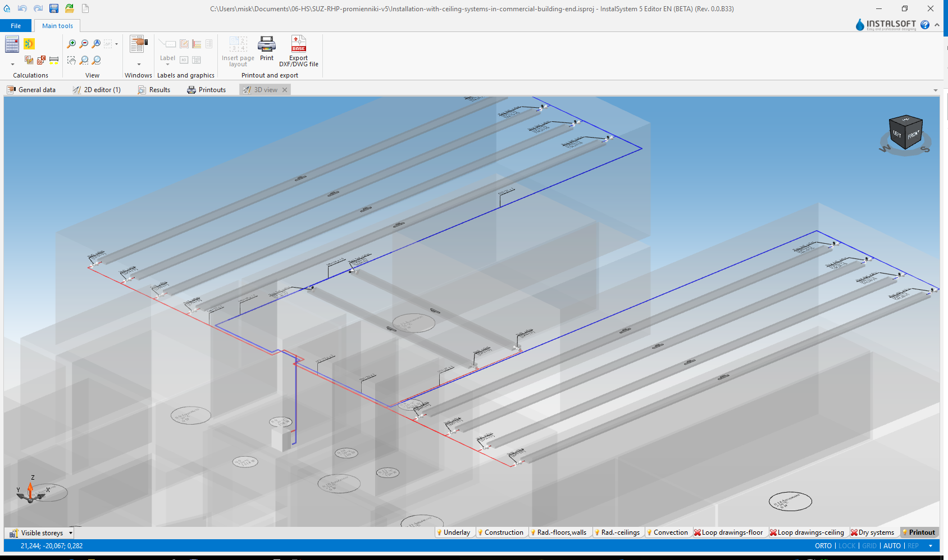948x560 pixels.
Task: Click the heating/cooling sun-snowflake icon
Action: (29, 44)
